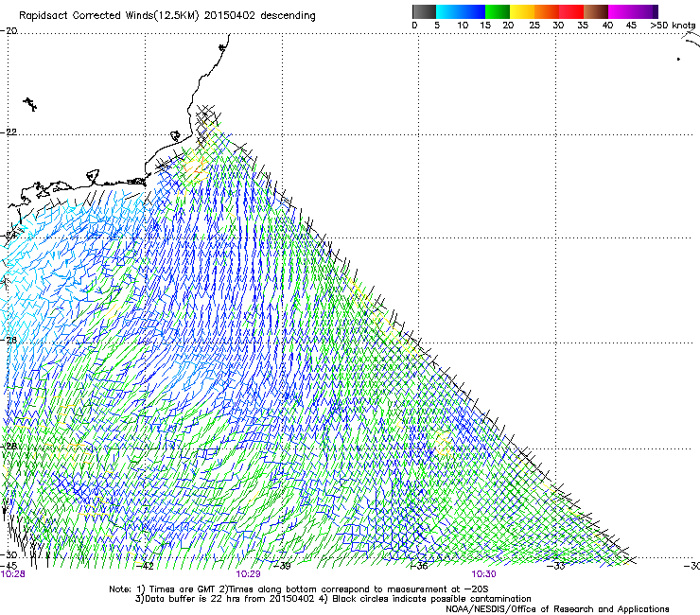Click the red 30-35 knots legend segment
700x615 pixels.
571,11
